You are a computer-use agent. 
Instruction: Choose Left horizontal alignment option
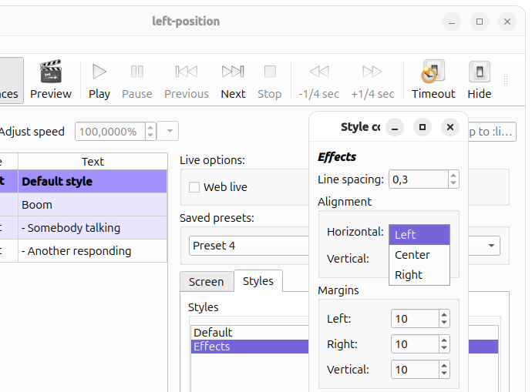point(419,234)
